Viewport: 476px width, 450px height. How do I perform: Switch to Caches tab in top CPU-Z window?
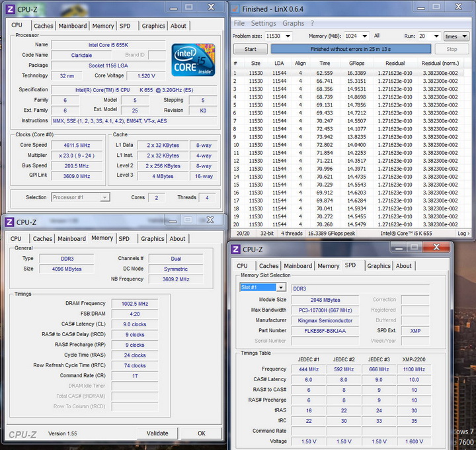tap(44, 26)
